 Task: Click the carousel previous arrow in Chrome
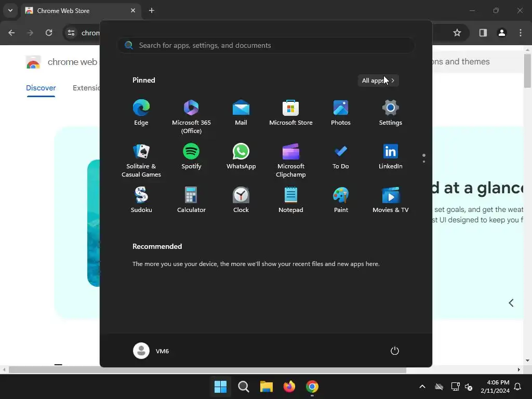tap(511, 303)
